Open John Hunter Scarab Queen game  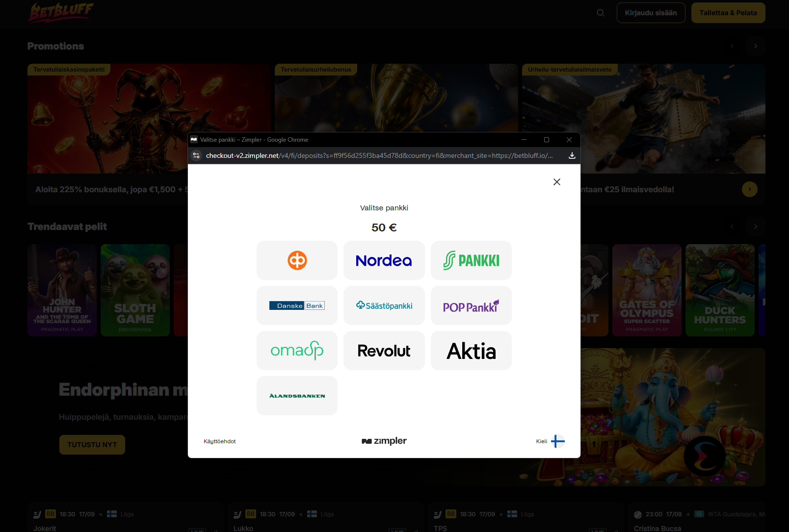(x=62, y=290)
